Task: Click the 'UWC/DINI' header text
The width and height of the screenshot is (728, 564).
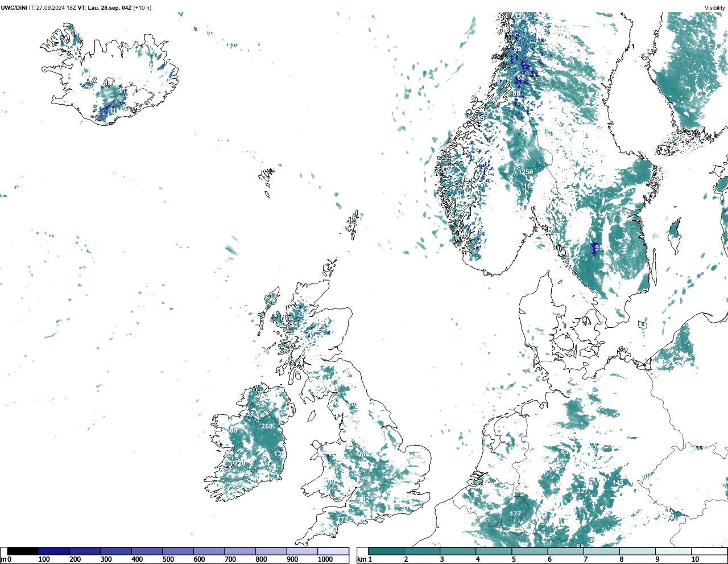Action: point(14,8)
